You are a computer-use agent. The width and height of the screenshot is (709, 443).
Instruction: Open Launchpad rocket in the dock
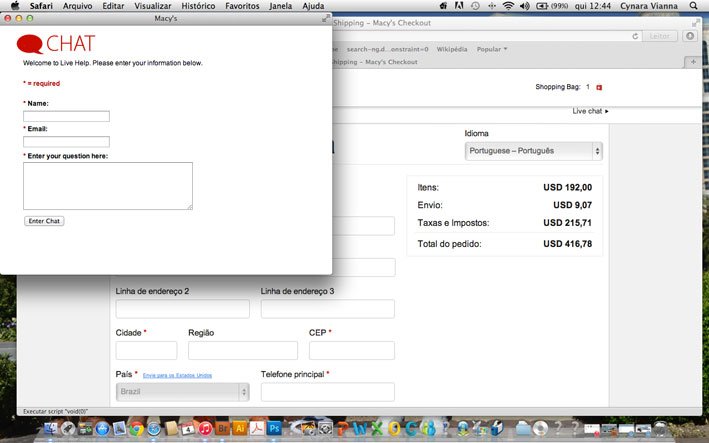(x=68, y=428)
